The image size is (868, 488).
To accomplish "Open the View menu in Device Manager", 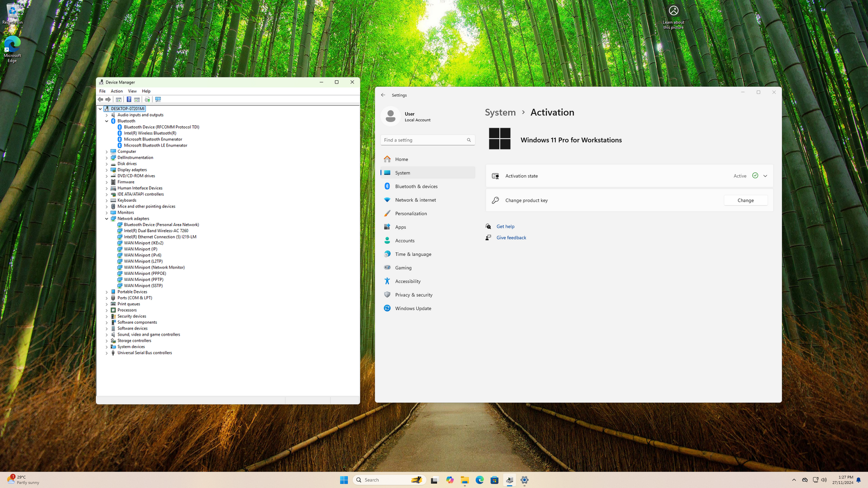I will click(x=132, y=91).
